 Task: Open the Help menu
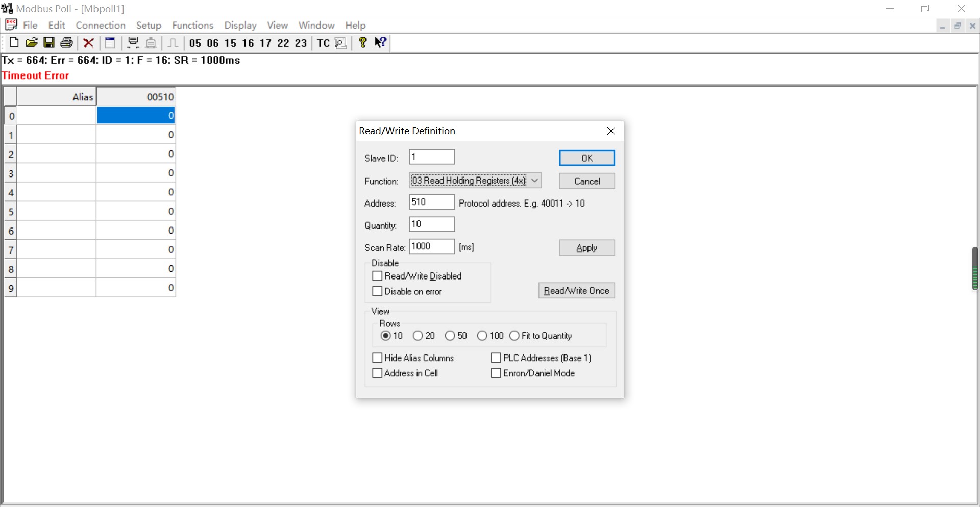[x=355, y=25]
